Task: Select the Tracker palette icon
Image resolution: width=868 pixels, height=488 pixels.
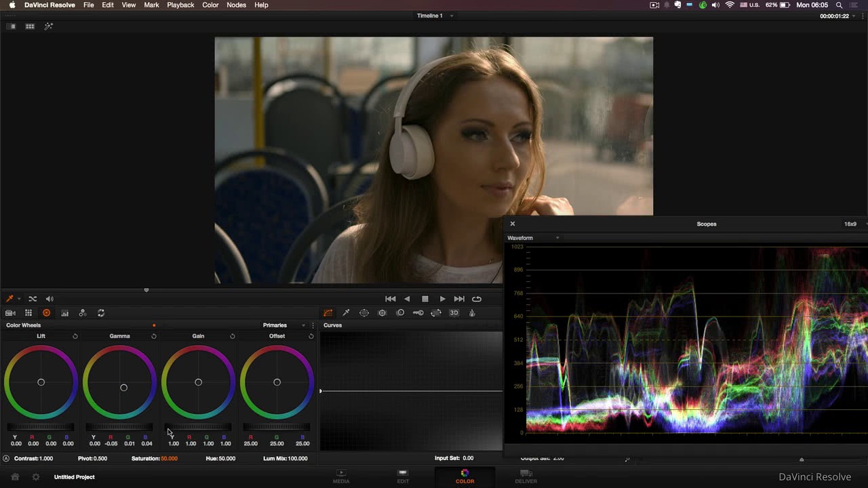Action: pyautogui.click(x=382, y=313)
